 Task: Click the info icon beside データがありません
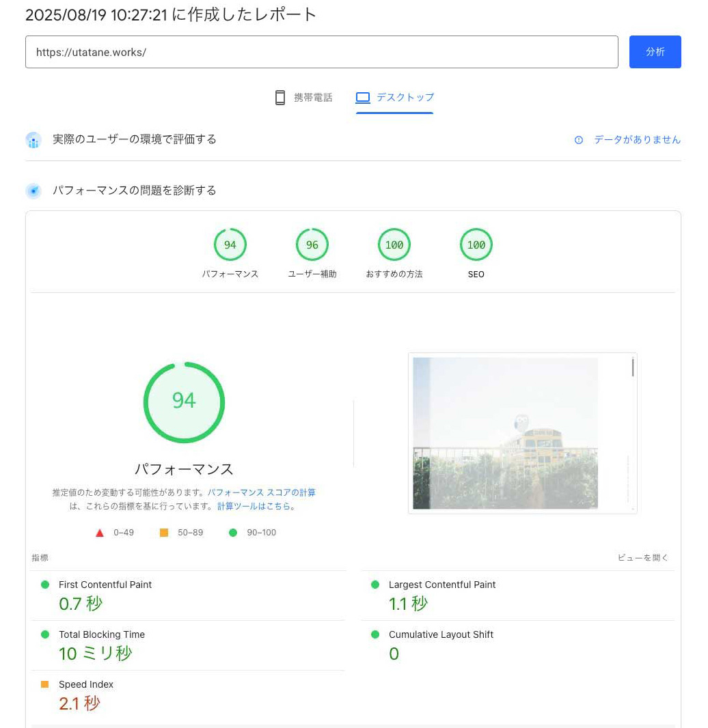tap(579, 140)
